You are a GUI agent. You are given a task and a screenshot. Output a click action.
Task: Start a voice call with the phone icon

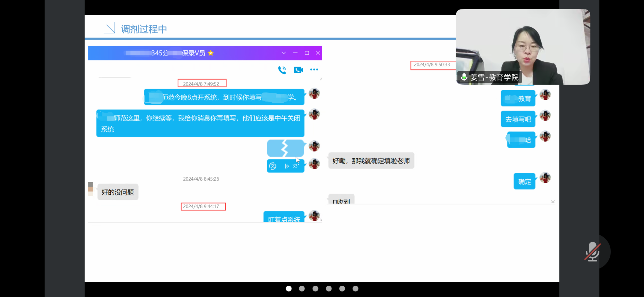point(282,70)
